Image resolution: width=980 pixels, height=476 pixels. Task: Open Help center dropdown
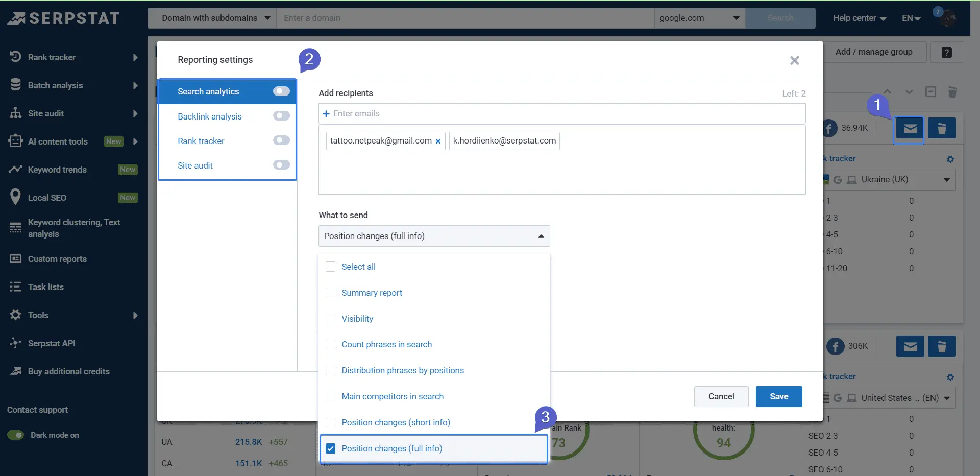[x=859, y=18]
